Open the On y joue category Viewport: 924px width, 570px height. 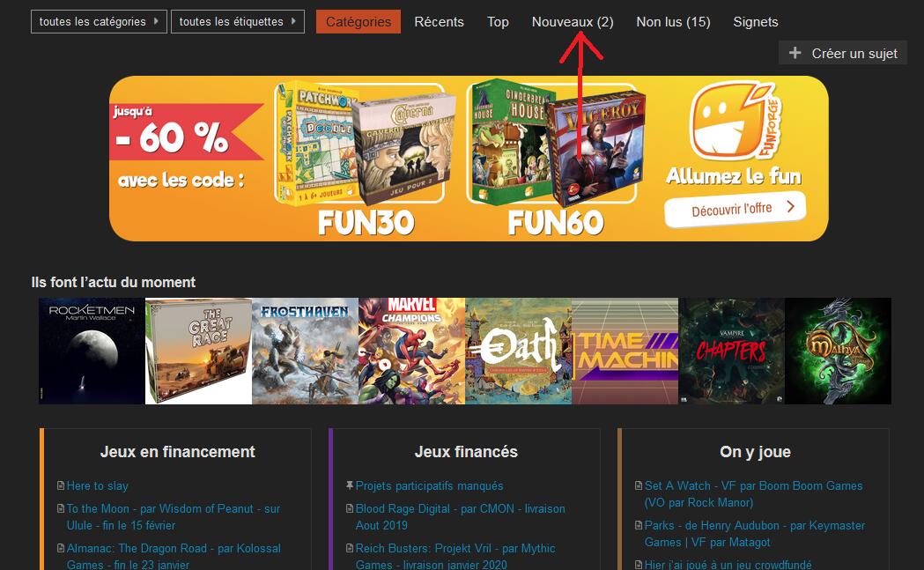coord(756,452)
